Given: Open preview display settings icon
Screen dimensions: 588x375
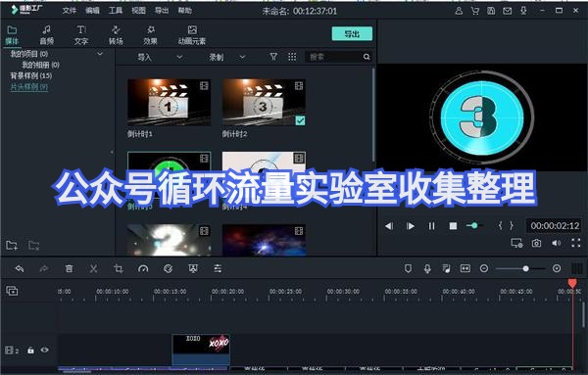Looking at the screenshot, I should (x=516, y=243).
